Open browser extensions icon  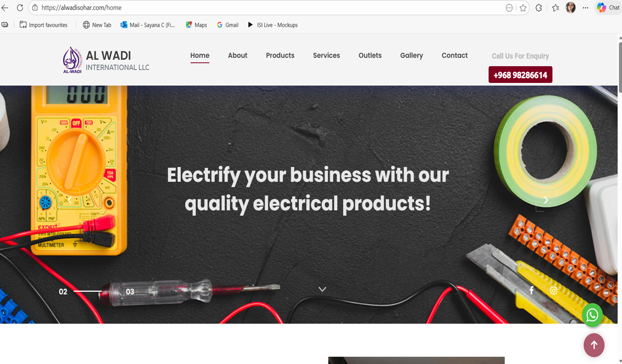[x=539, y=8]
